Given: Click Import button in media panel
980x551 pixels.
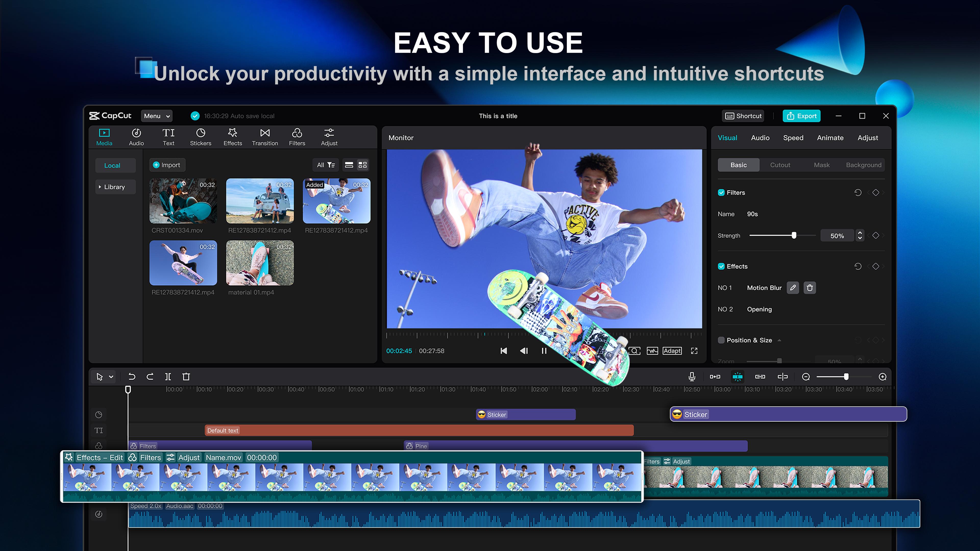Looking at the screenshot, I should [166, 165].
